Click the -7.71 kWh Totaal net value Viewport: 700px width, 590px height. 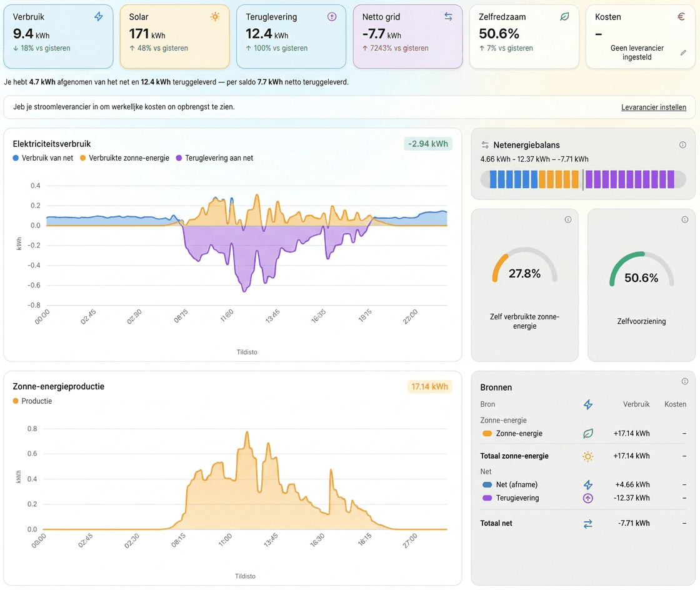[634, 524]
